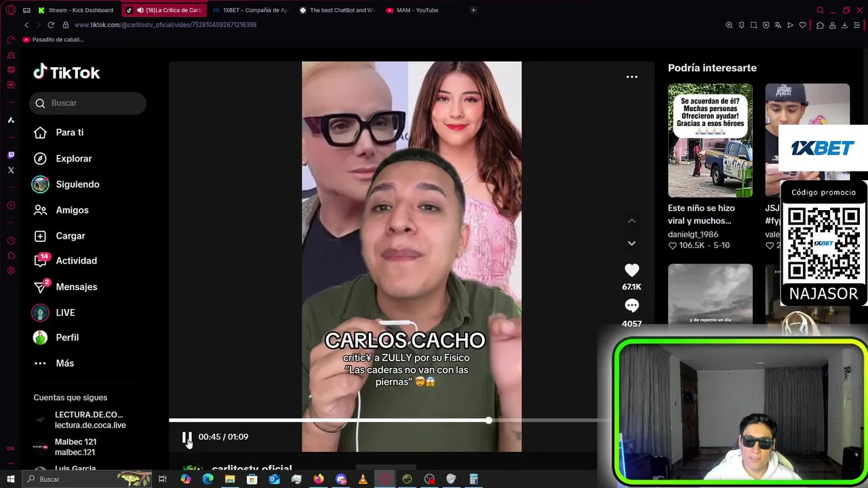Switch to the 1XBET browser tab

point(250,10)
